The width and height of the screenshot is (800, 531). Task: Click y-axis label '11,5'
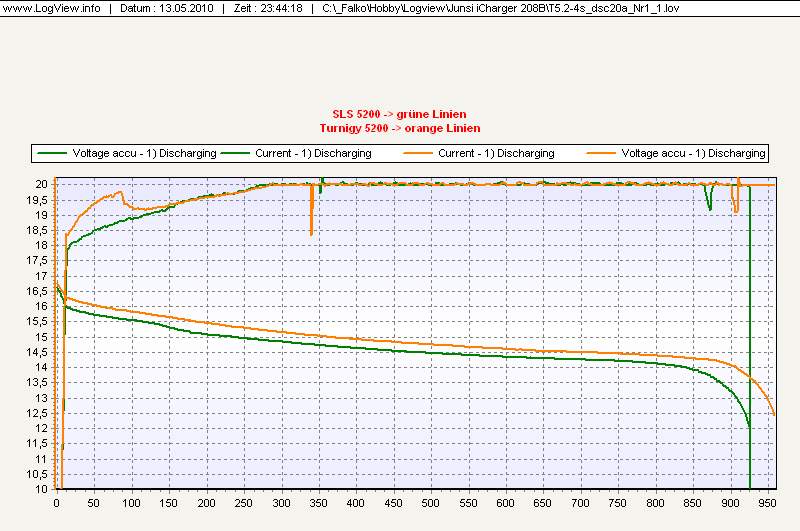(37, 444)
